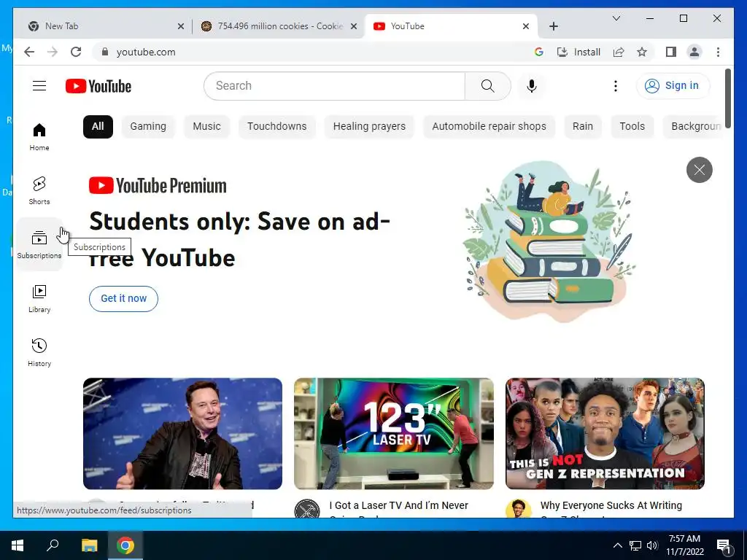Open History in the sidebar
This screenshot has height=560, width=747.
[39, 352]
